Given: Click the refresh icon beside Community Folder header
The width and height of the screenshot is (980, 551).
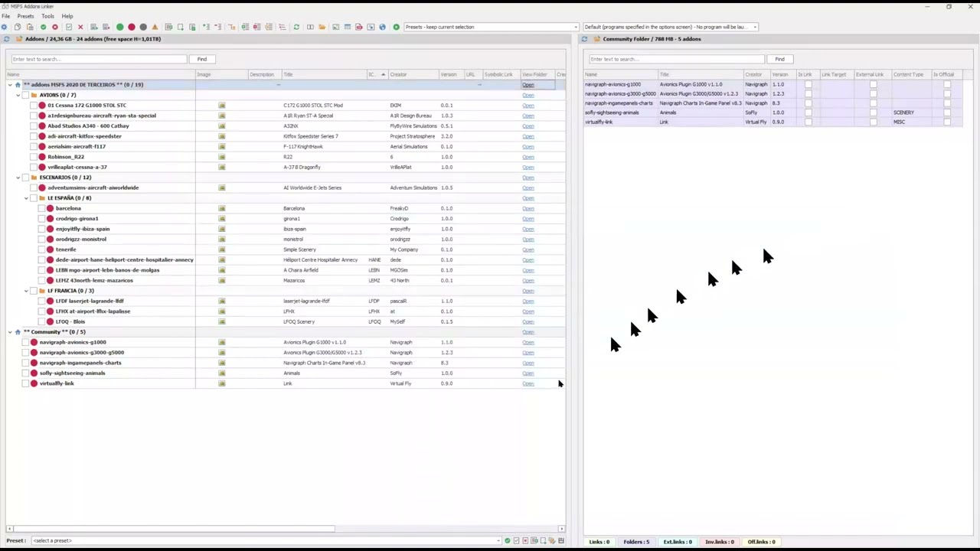Looking at the screenshot, I should [x=584, y=39].
